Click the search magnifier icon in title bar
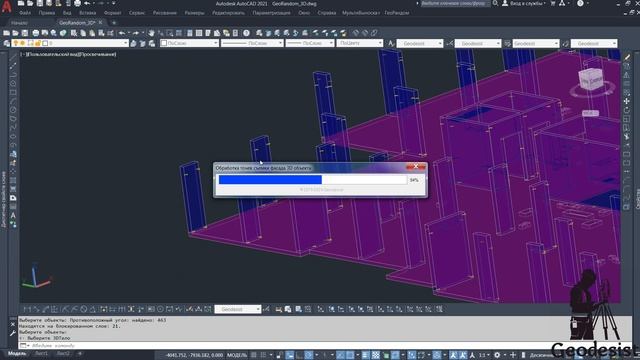Image resolution: width=640 pixels, height=360 pixels. [x=495, y=3]
